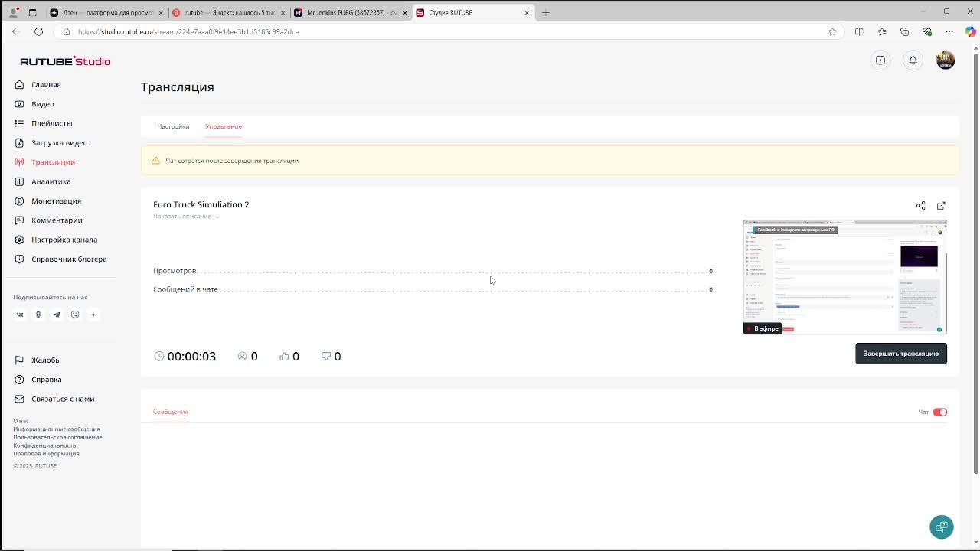Click the Трансляции broadcast icon in sidebar
Image resolution: width=980 pixels, height=551 pixels.
point(19,162)
